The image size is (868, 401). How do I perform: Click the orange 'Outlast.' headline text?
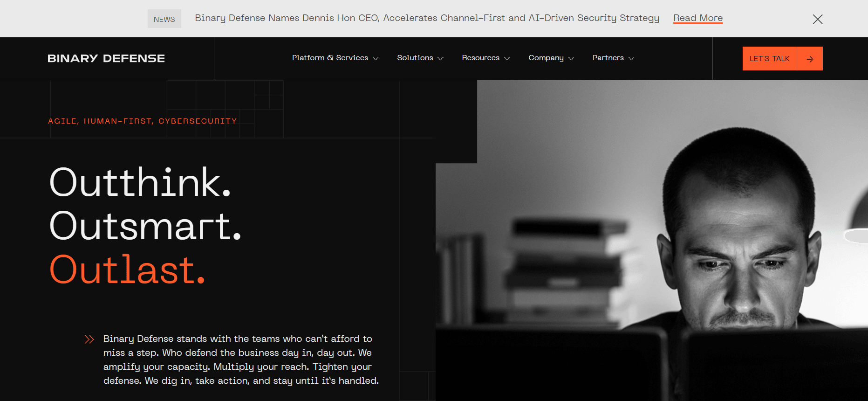(x=127, y=270)
